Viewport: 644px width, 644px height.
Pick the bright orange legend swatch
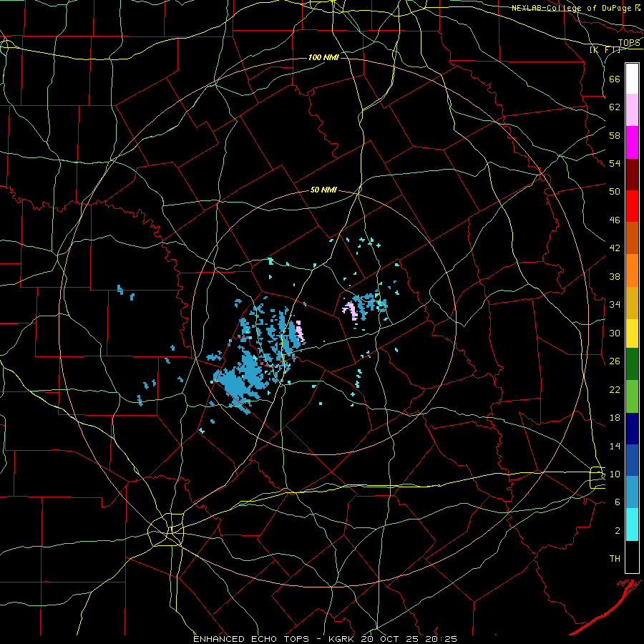click(632, 270)
